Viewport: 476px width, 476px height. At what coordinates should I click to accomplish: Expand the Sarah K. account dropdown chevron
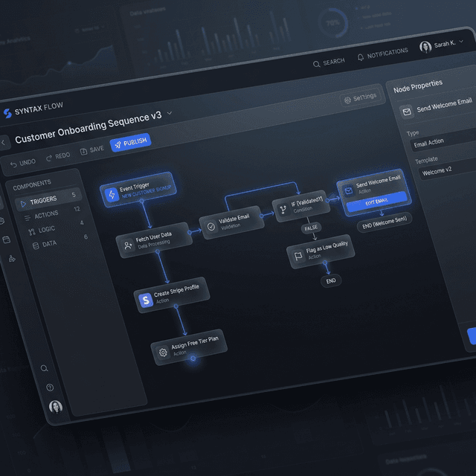click(461, 42)
